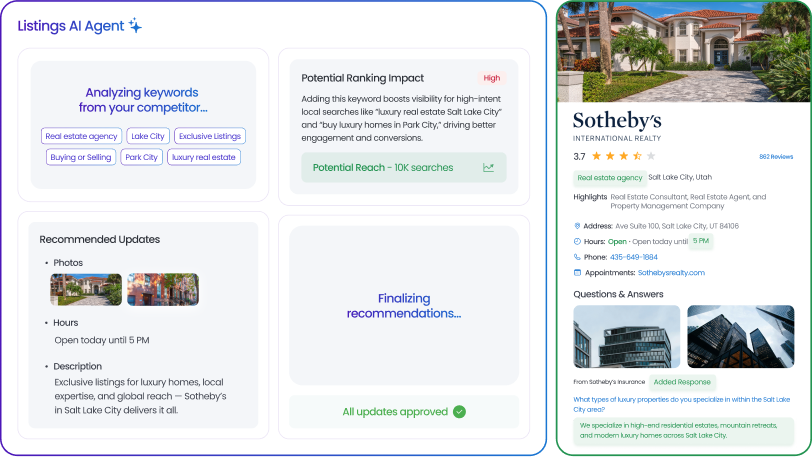812x457 pixels.
Task: Click the Analyzing keywords from your competitor text
Action: (x=142, y=99)
